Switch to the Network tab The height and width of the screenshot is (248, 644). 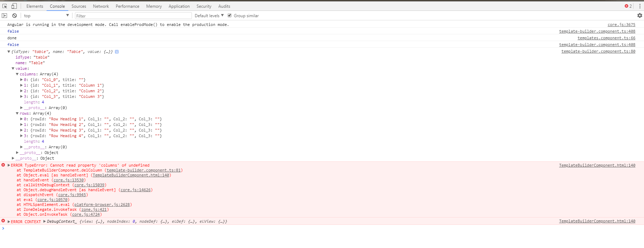[101, 6]
